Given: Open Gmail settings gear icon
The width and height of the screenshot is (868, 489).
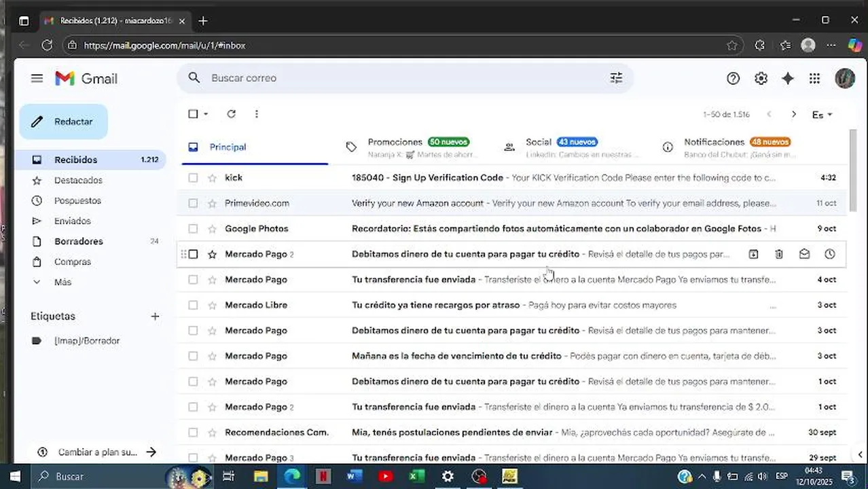Looking at the screenshot, I should click(x=761, y=78).
